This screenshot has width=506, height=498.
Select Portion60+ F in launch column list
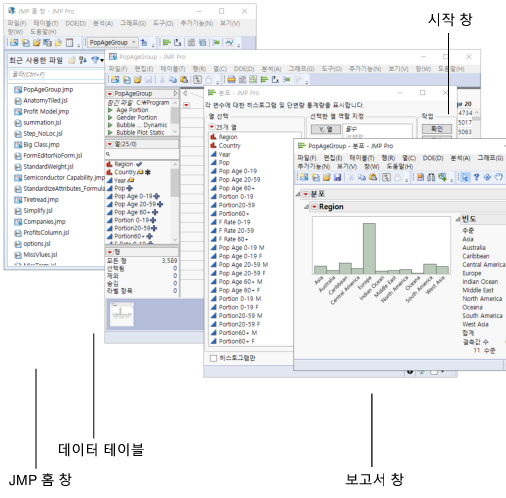coord(236,341)
